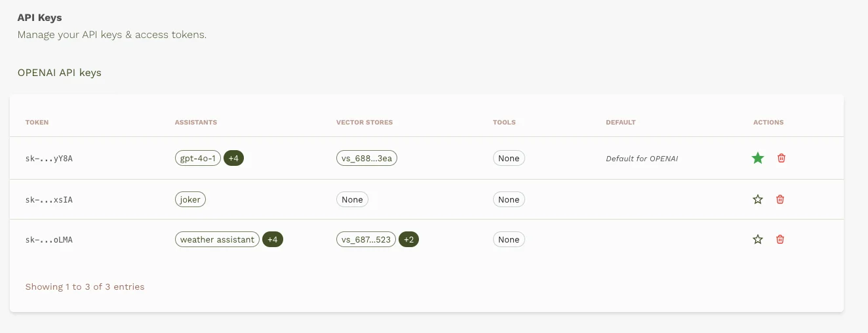The width and height of the screenshot is (868, 333).
Task: Click the token sk-...yY8A text
Action: (x=49, y=158)
